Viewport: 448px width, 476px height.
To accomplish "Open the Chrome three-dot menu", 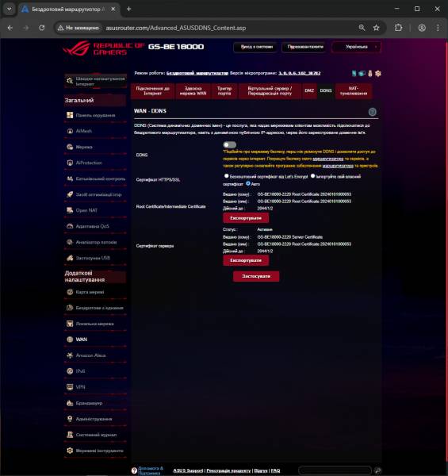I will pyautogui.click(x=438, y=28).
